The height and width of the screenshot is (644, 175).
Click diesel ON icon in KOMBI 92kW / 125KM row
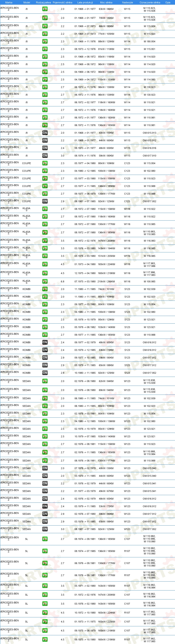point(45,373)
